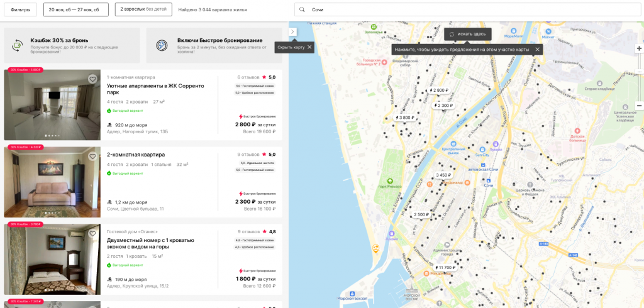Click the Сочи search field
The width and height of the screenshot is (644, 308).
(x=468, y=9)
